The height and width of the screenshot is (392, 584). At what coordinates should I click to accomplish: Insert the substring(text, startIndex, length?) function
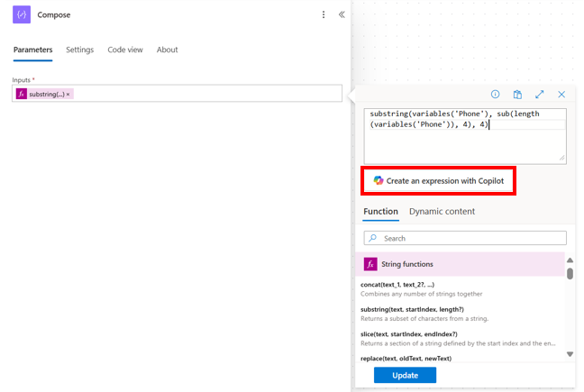(412, 309)
